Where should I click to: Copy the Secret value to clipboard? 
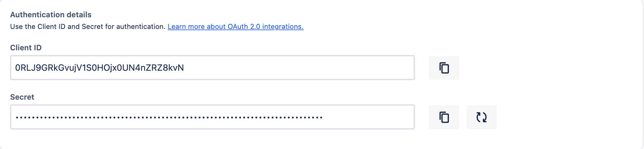click(x=444, y=117)
